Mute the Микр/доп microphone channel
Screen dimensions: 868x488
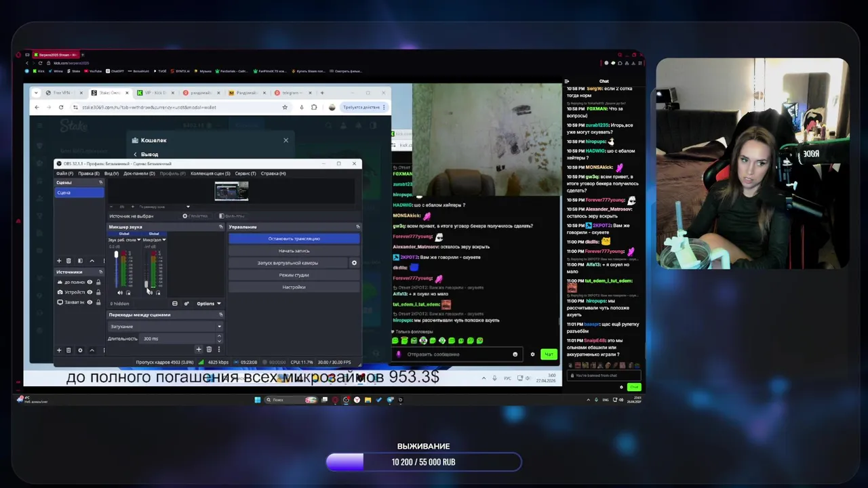(149, 293)
